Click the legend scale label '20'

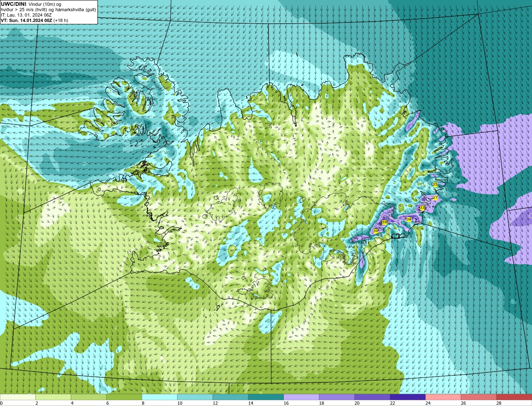[357, 403]
